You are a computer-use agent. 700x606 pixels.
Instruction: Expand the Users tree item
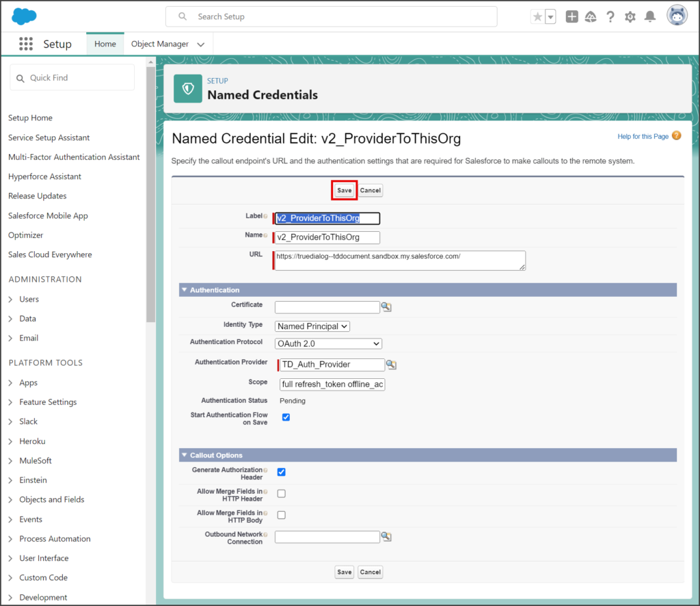coord(10,299)
